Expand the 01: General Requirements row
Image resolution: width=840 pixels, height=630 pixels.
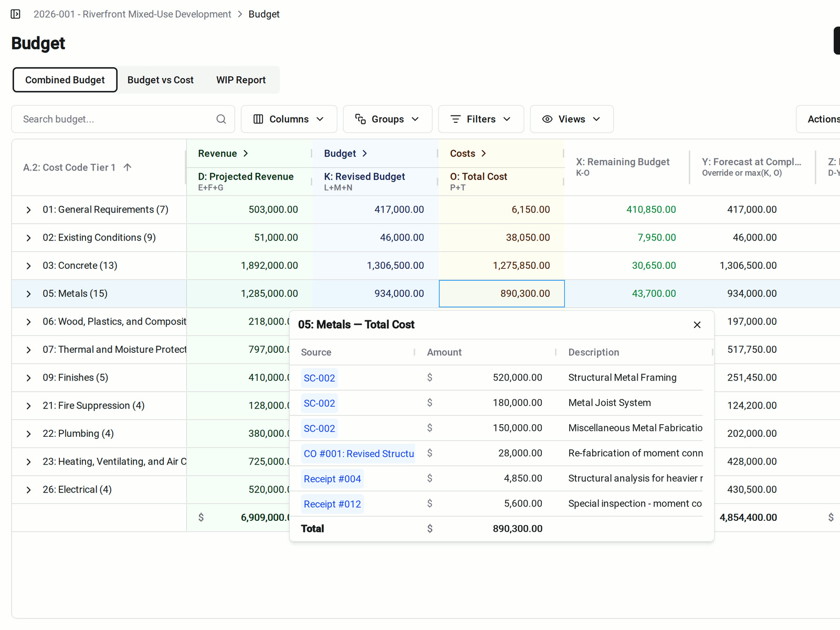pos(28,210)
